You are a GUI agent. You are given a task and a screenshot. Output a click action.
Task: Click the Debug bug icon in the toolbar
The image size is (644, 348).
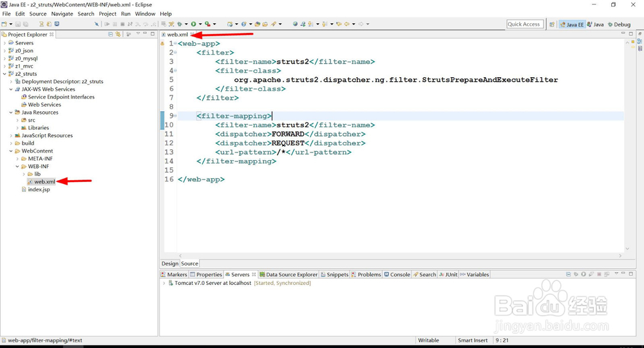180,24
